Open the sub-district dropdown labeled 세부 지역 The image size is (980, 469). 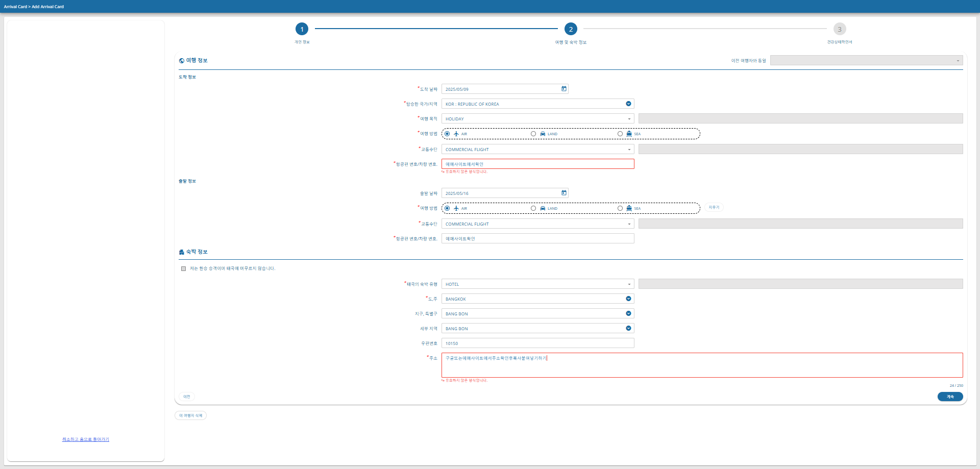pyautogui.click(x=538, y=328)
